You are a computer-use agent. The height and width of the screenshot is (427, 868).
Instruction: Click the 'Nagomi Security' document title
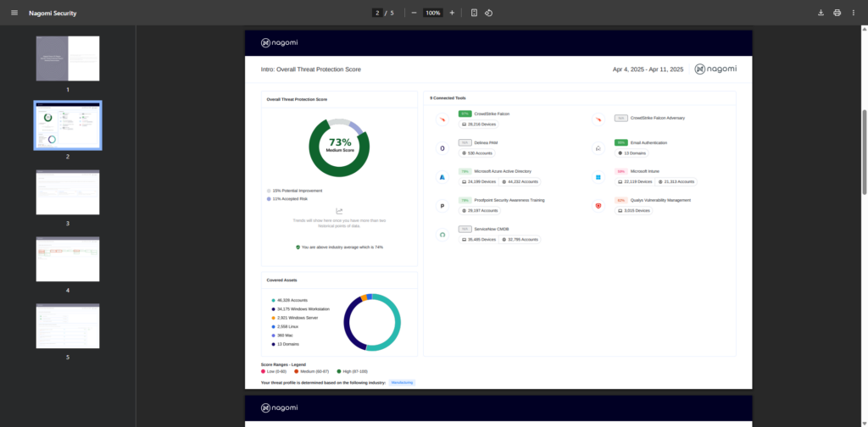click(x=53, y=13)
